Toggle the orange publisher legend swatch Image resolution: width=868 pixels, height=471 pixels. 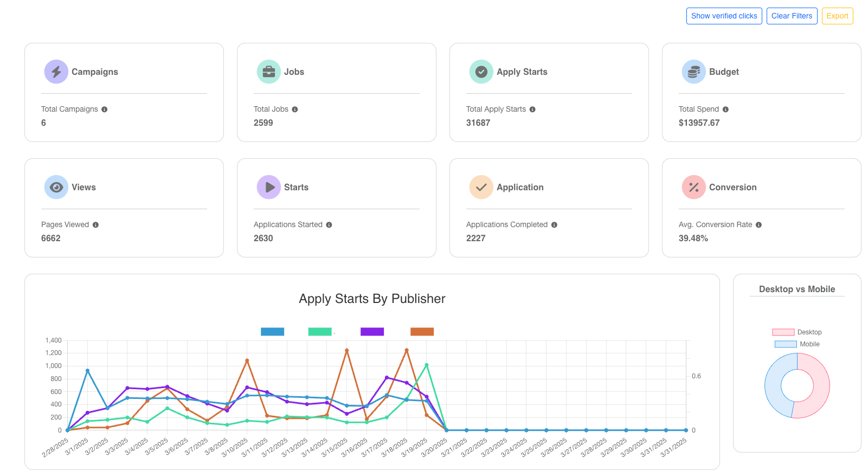422,332
